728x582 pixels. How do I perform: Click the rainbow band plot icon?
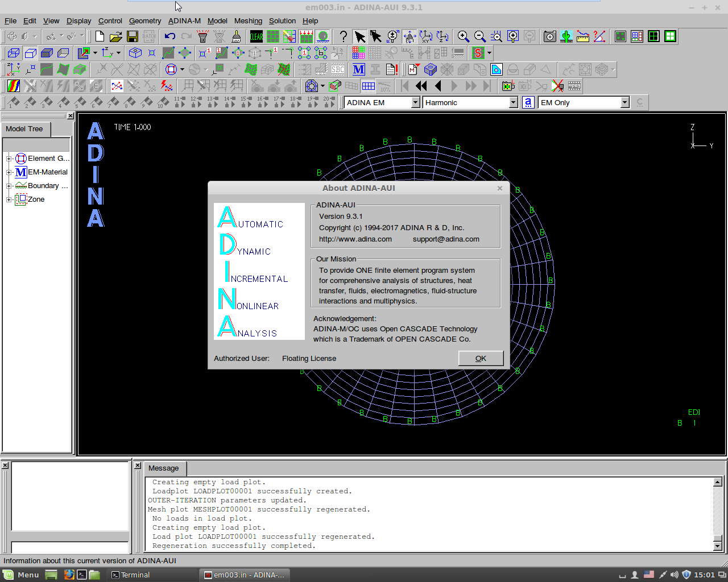[x=14, y=86]
